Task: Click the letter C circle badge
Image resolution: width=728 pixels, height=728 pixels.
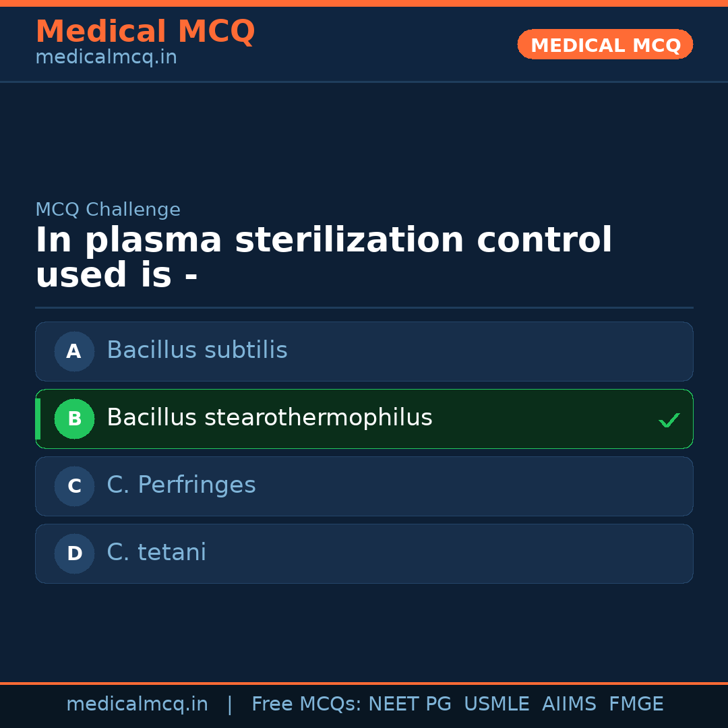Action: click(x=74, y=486)
